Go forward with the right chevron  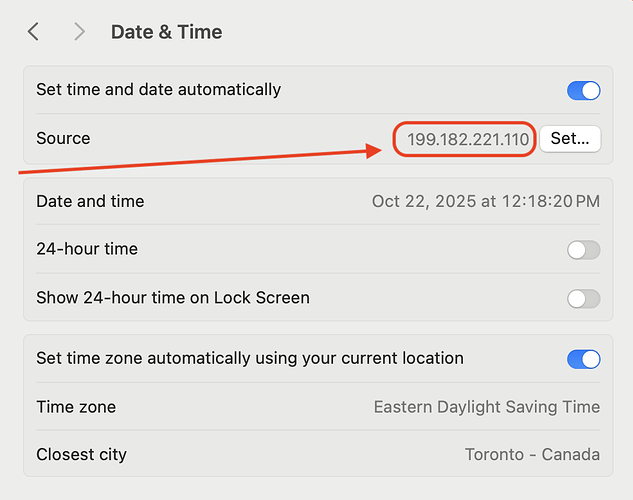[x=79, y=32]
